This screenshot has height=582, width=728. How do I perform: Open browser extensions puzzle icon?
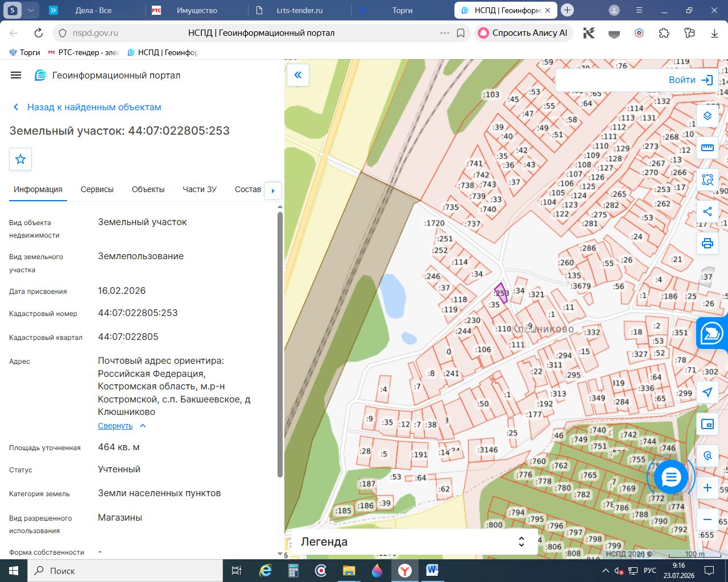[664, 33]
